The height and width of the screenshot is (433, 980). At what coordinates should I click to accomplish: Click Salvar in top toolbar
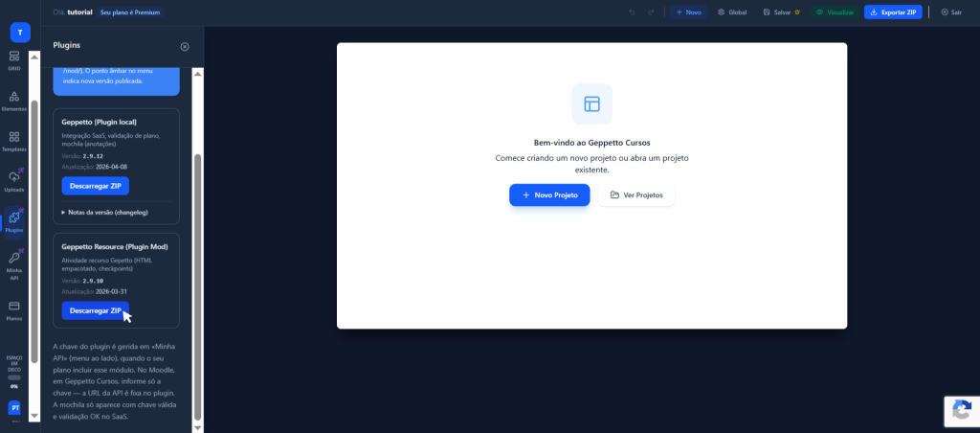coord(779,12)
